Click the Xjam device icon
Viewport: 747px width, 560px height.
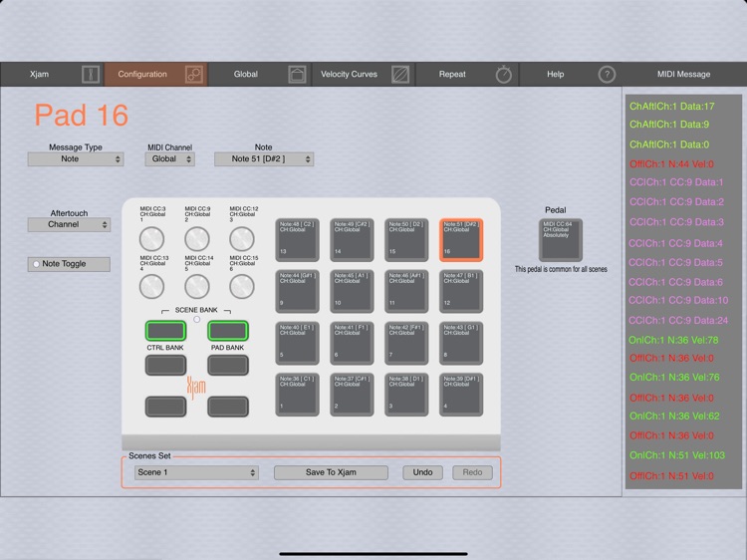(x=91, y=75)
